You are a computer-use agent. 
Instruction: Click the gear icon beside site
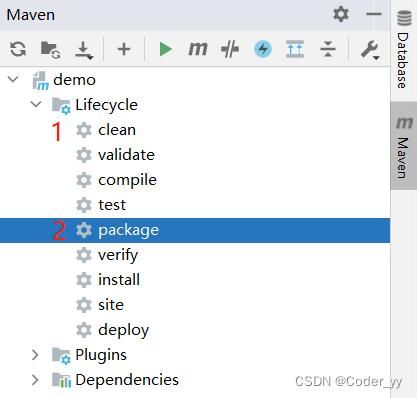[84, 305]
